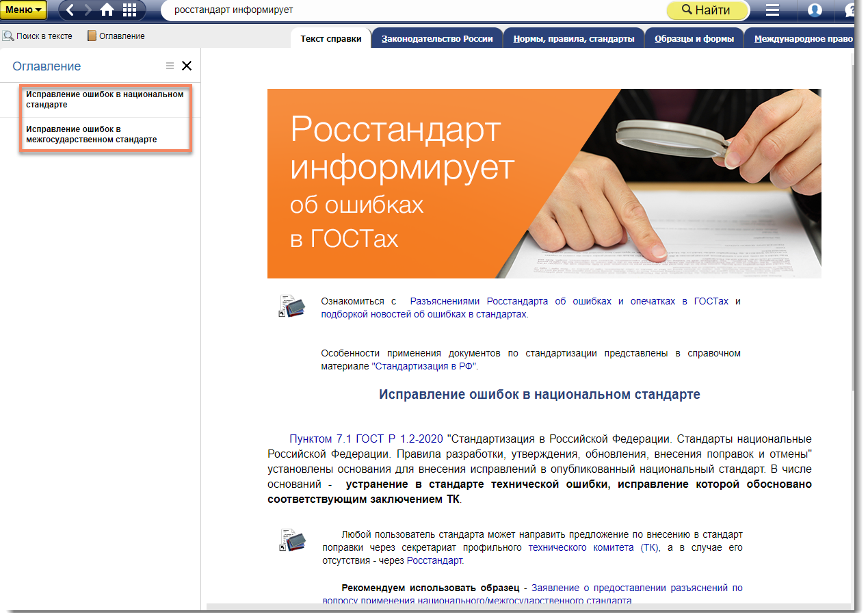Click the Росстандарт информирует banner image
Image resolution: width=868 pixels, height=613 pixels.
pyautogui.click(x=544, y=183)
